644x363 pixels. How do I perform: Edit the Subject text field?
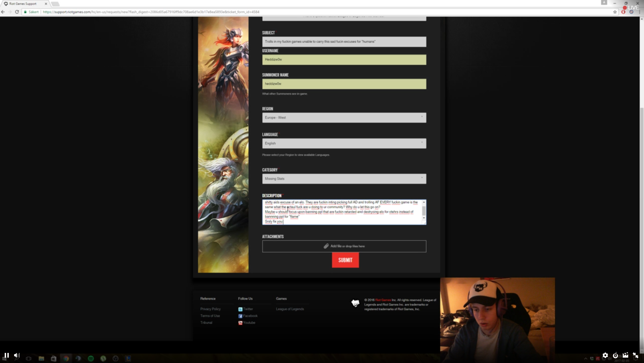[344, 42]
